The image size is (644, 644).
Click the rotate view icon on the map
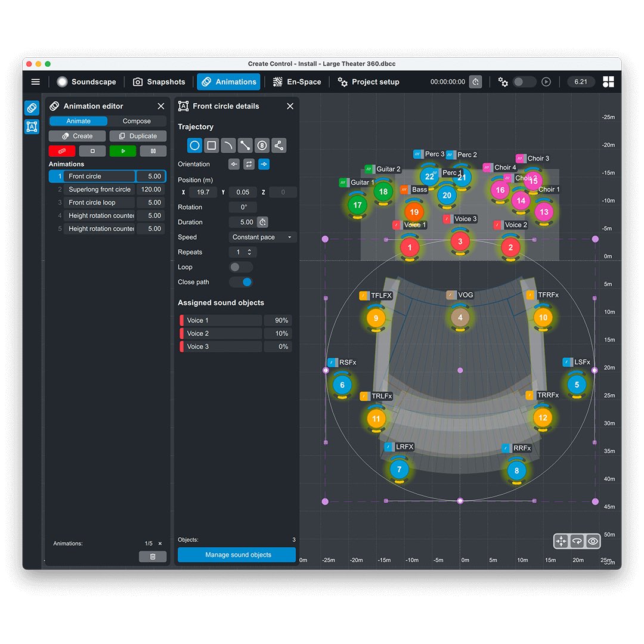pyautogui.click(x=577, y=541)
